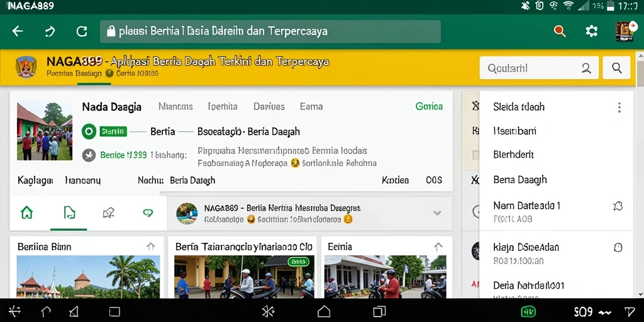Viewport: 644px width, 322px height.
Task: Click the green Gorrica link
Action: pos(429,107)
